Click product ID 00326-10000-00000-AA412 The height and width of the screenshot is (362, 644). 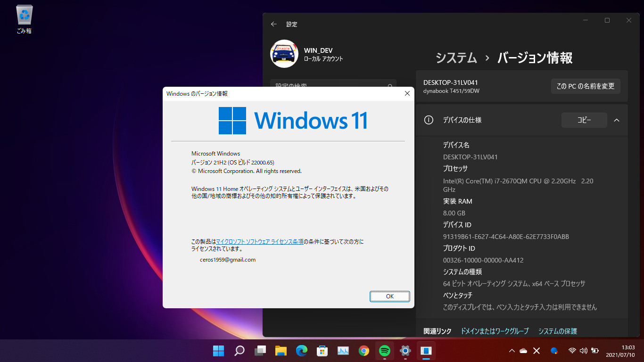point(483,260)
